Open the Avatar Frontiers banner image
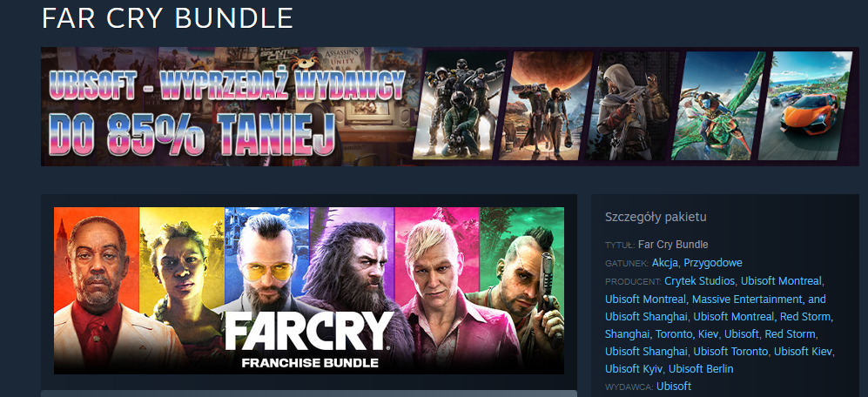Screen dimensions: 868x397 [718, 105]
